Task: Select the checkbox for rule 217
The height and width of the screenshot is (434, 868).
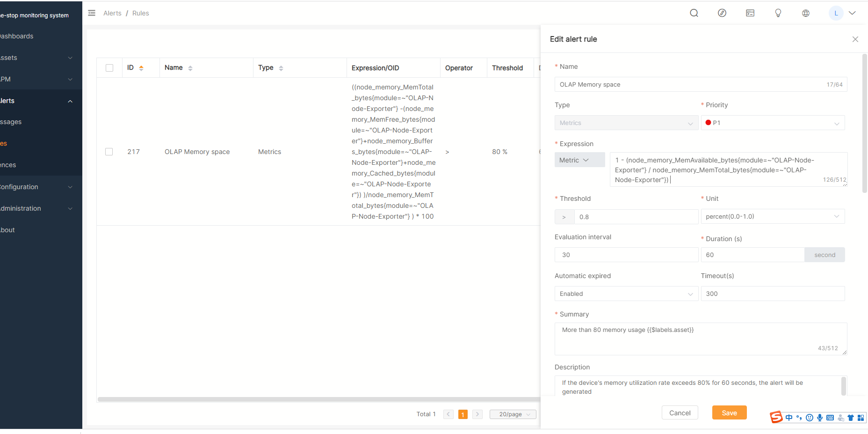Action: point(109,152)
